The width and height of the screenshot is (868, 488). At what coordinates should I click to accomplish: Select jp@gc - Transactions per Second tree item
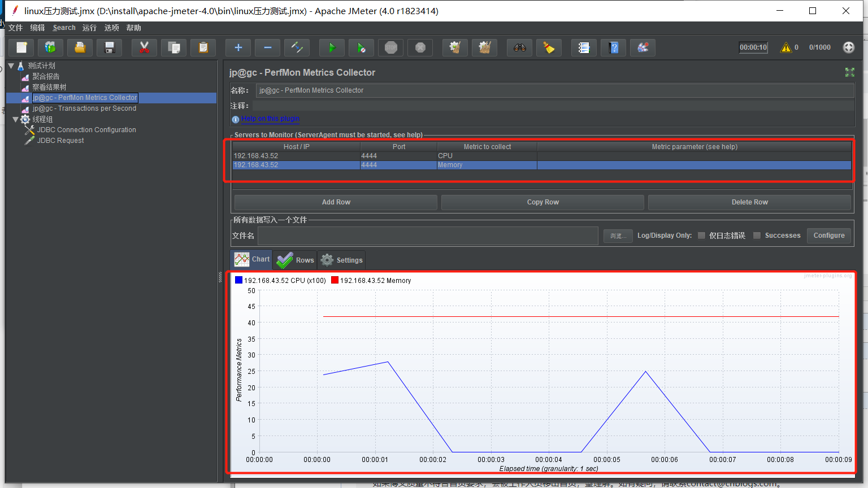tap(84, 108)
